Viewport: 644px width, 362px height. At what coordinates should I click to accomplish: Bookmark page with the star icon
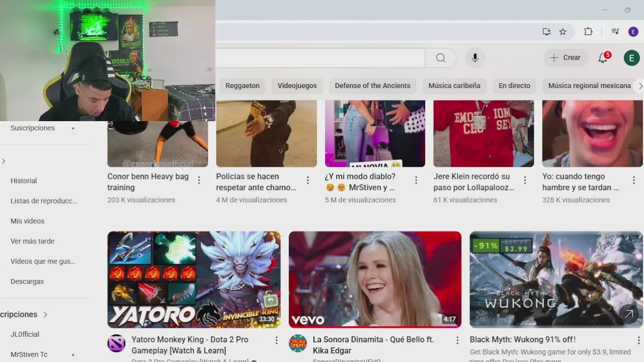563,32
